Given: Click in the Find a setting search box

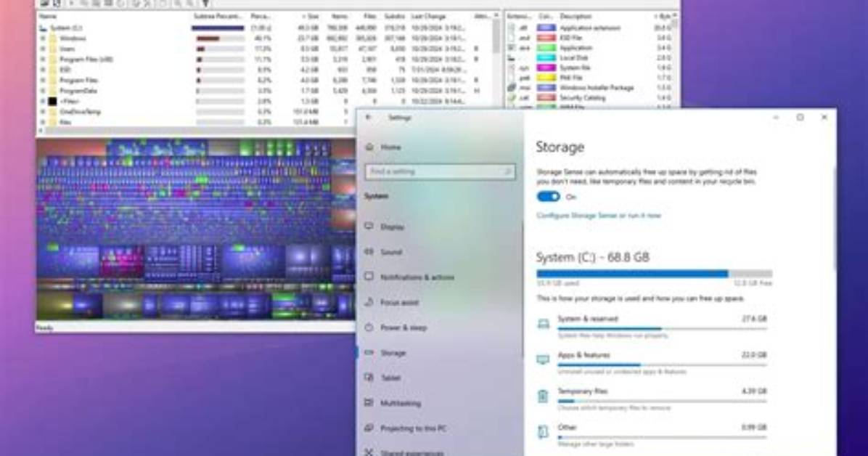Looking at the screenshot, I should coord(440,172).
